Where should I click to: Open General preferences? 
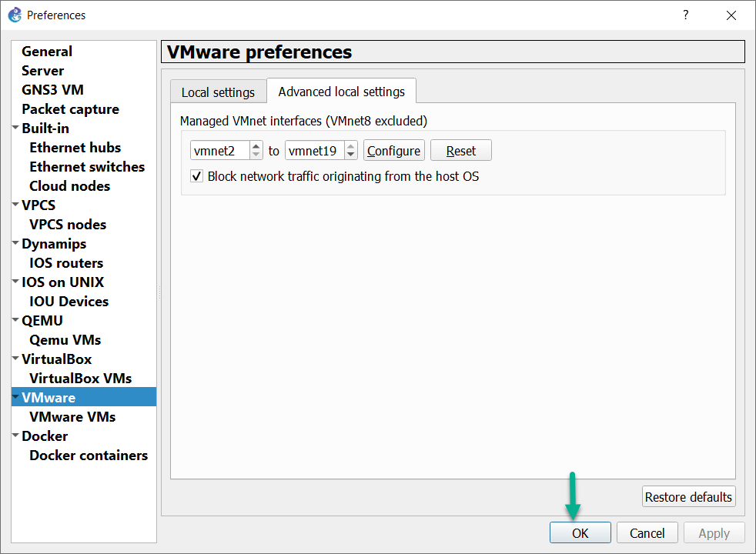(47, 51)
